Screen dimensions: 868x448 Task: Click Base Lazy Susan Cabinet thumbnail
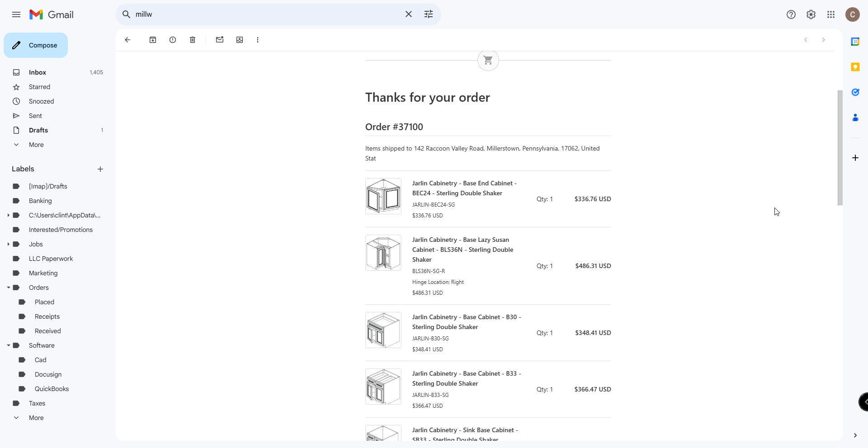[x=383, y=253]
